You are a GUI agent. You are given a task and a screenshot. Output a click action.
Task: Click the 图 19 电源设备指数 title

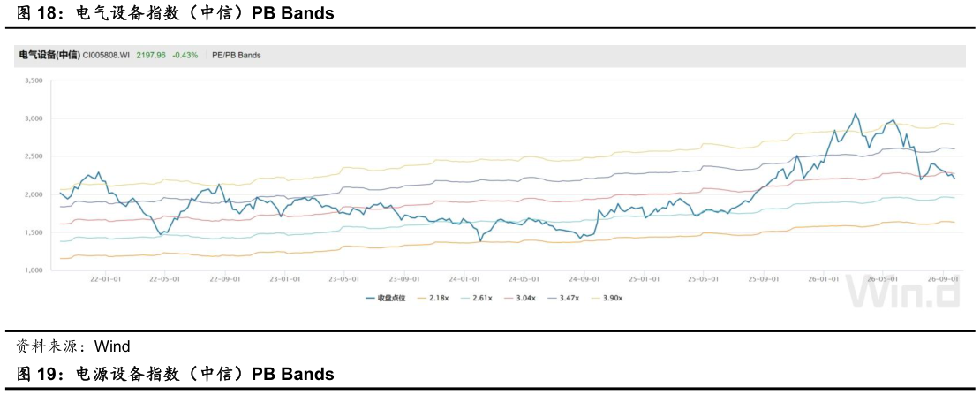(x=175, y=375)
